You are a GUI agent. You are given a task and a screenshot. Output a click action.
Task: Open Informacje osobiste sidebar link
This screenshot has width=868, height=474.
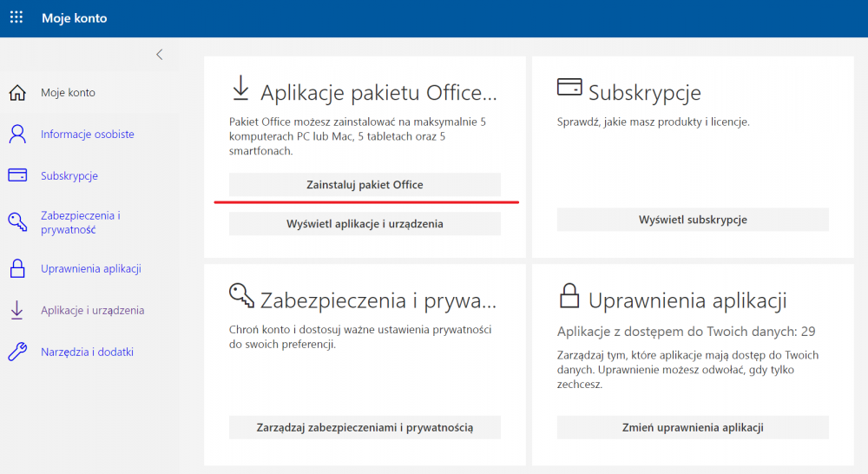pos(88,135)
